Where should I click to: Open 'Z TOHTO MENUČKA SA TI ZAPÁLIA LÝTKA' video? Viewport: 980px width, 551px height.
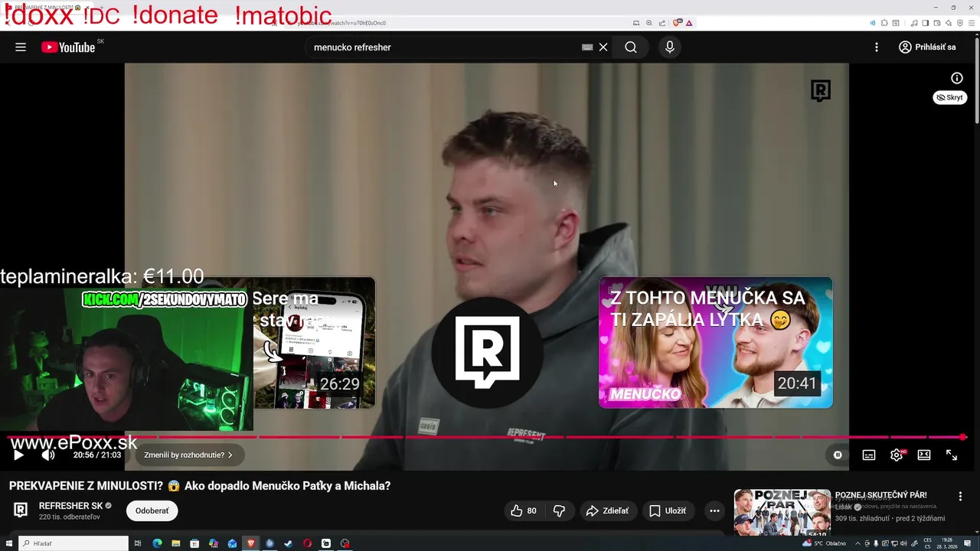click(715, 343)
